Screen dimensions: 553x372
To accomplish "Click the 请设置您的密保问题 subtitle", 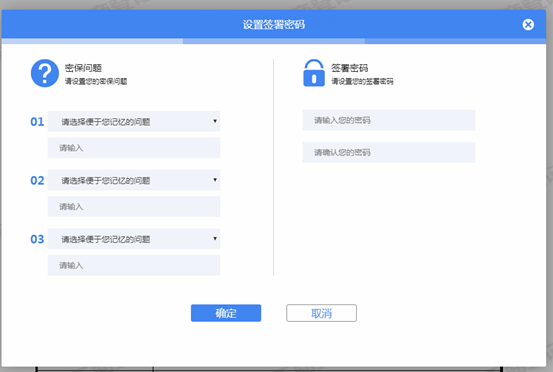I will coord(96,81).
